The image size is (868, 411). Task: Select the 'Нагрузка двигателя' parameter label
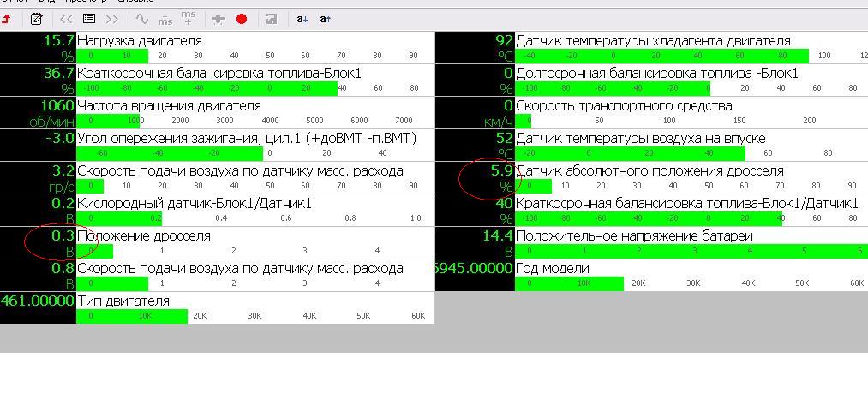[x=140, y=40]
